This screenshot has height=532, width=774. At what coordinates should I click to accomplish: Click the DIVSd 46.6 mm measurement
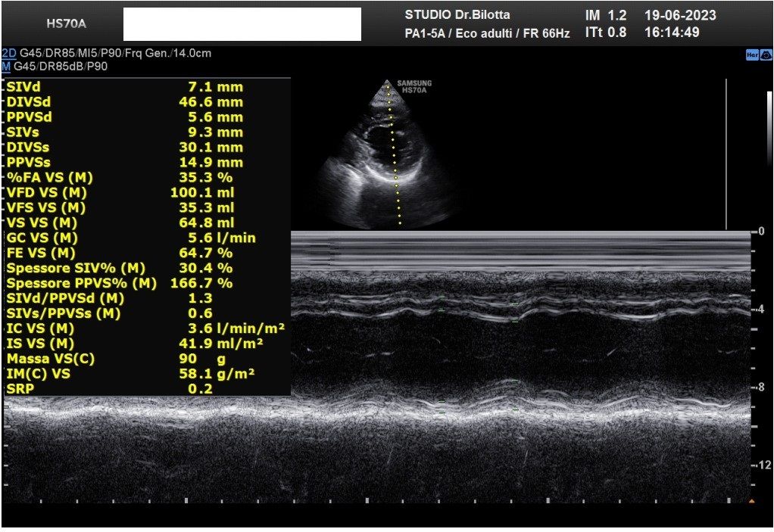pyautogui.click(x=125, y=102)
